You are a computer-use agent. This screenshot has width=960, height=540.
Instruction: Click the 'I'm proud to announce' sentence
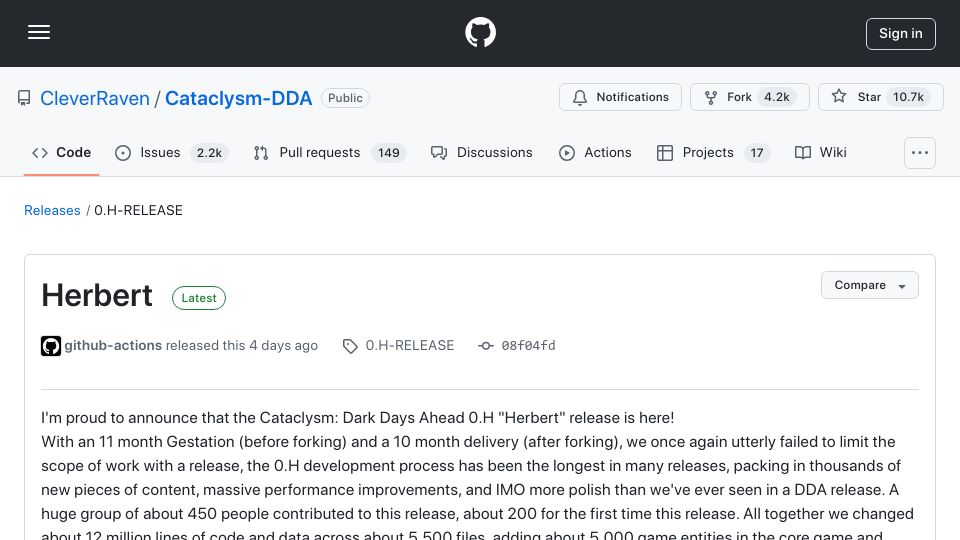pos(358,418)
